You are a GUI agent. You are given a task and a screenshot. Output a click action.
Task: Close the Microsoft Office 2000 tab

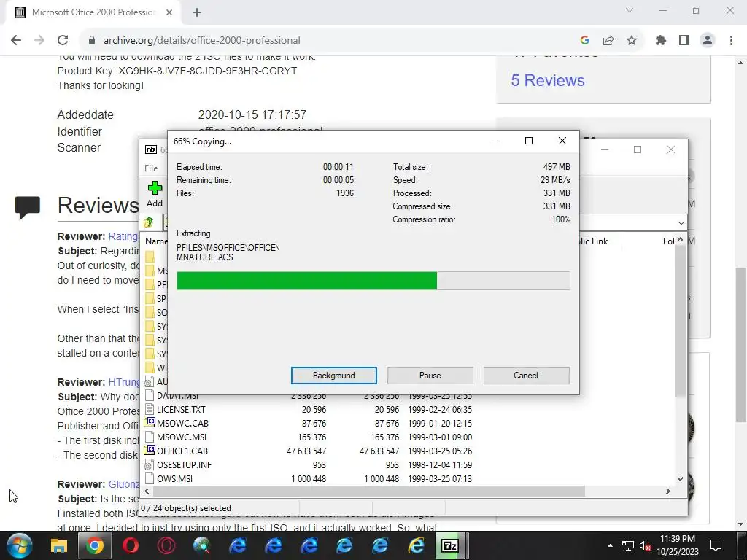coord(169,12)
